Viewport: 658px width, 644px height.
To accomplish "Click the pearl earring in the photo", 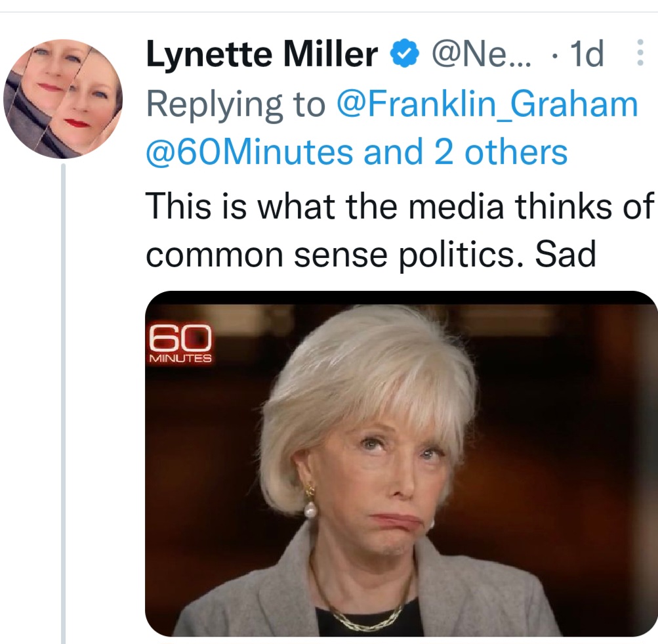I will (310, 510).
